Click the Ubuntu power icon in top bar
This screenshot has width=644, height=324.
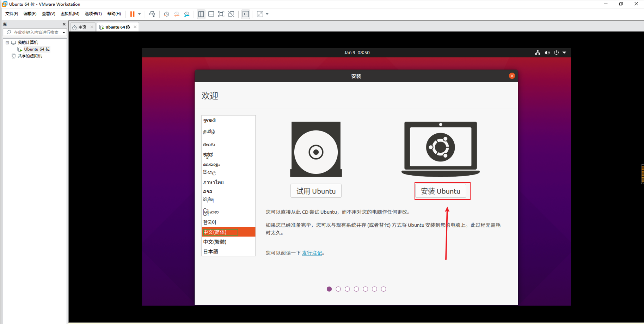coord(556,53)
